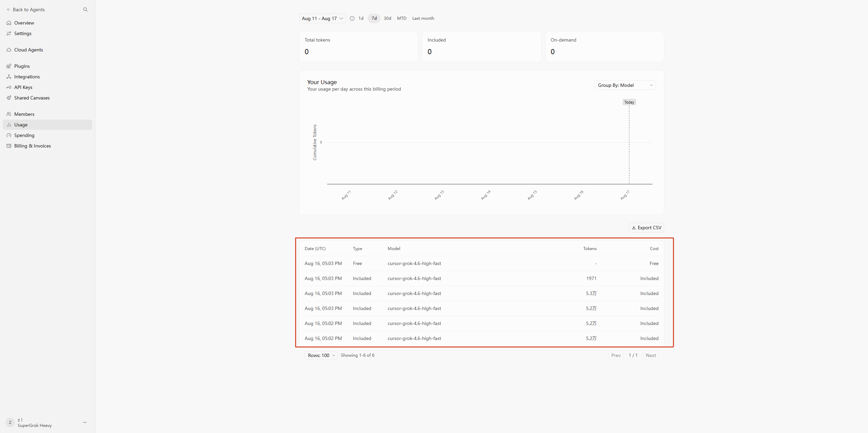Select the 30d time range

click(387, 18)
